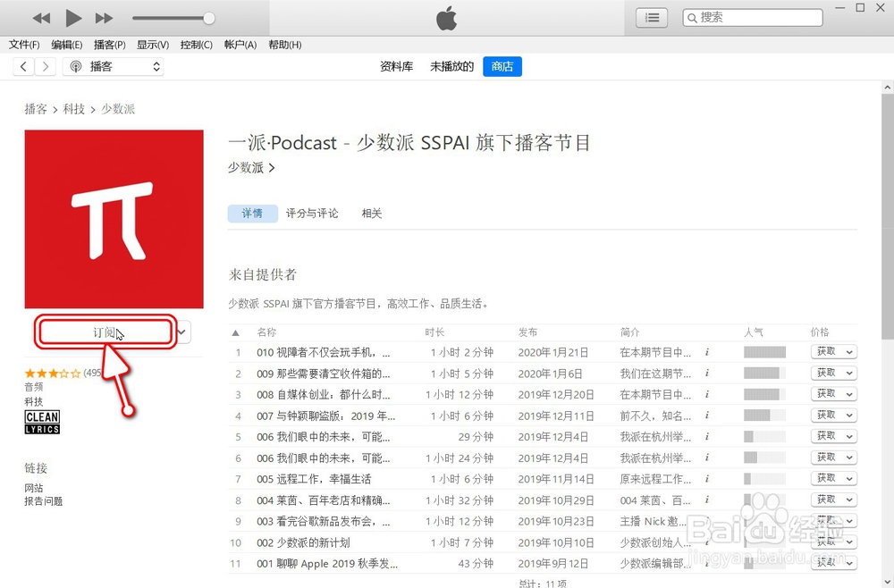Sort by the 名称 column header
894x588 pixels.
click(266, 332)
